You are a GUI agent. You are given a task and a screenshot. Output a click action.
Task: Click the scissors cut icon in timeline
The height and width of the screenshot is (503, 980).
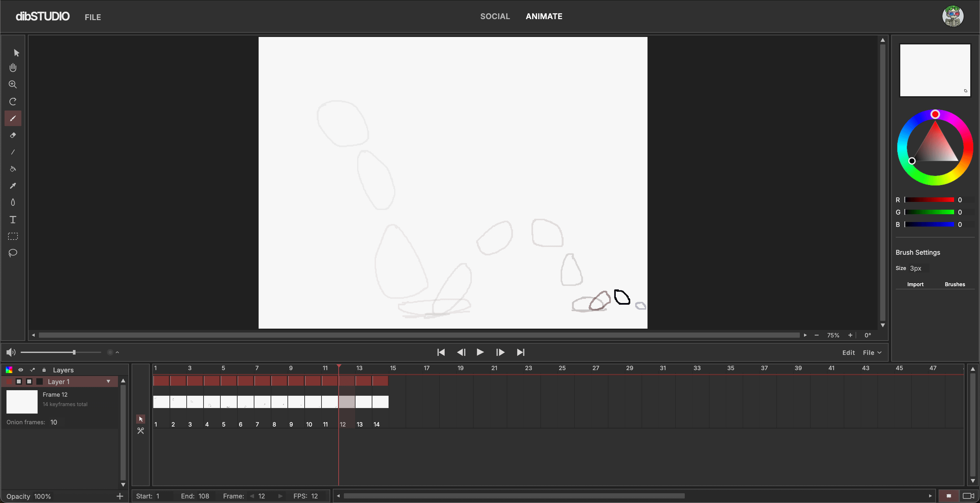141,431
